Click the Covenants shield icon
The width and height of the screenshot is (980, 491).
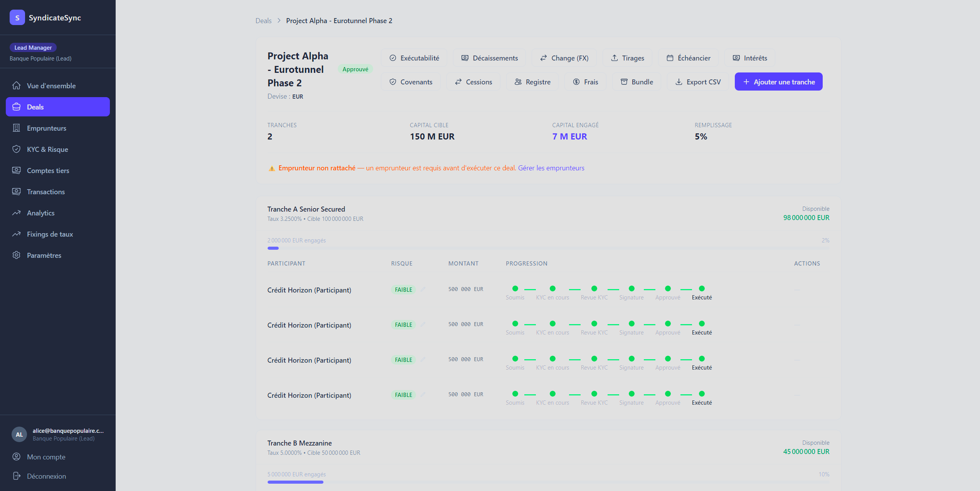[393, 82]
